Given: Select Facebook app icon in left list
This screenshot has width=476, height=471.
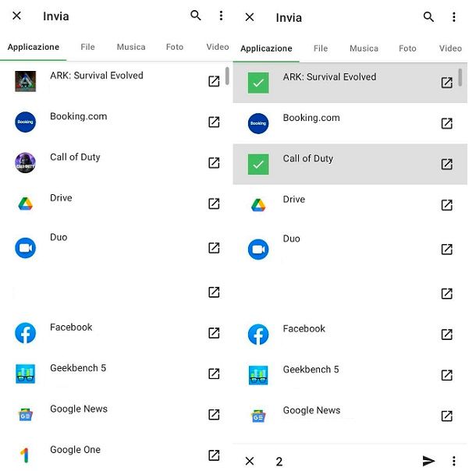Looking at the screenshot, I should [x=26, y=333].
